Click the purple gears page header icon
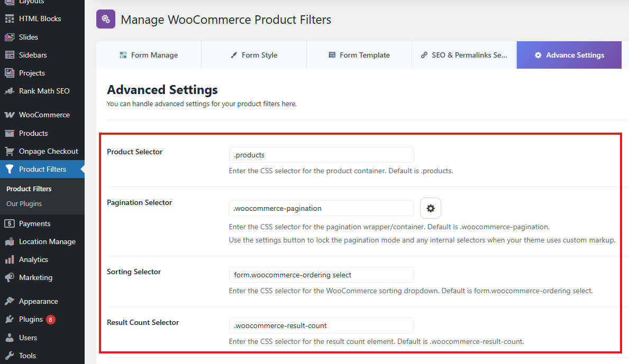Screen dimensions: 629x364 (105, 19)
